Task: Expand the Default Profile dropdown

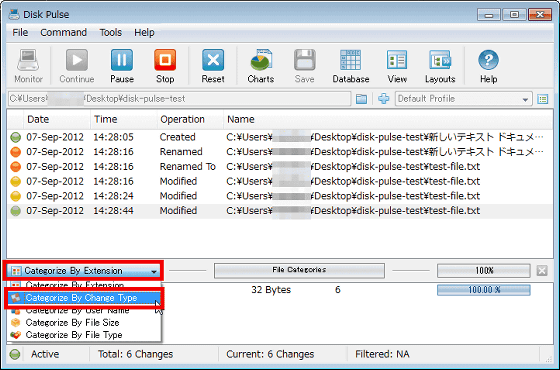Action: [x=525, y=99]
